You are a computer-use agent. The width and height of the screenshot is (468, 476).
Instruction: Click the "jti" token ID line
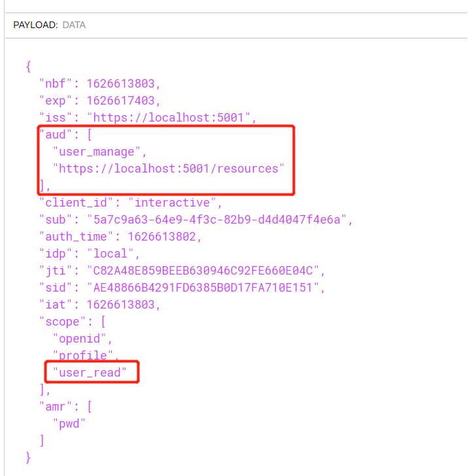click(182, 271)
